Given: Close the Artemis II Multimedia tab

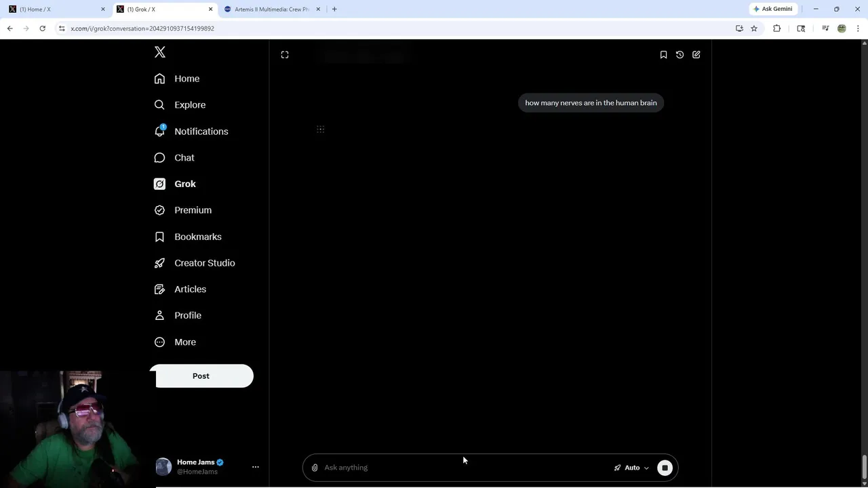Looking at the screenshot, I should pos(318,9).
